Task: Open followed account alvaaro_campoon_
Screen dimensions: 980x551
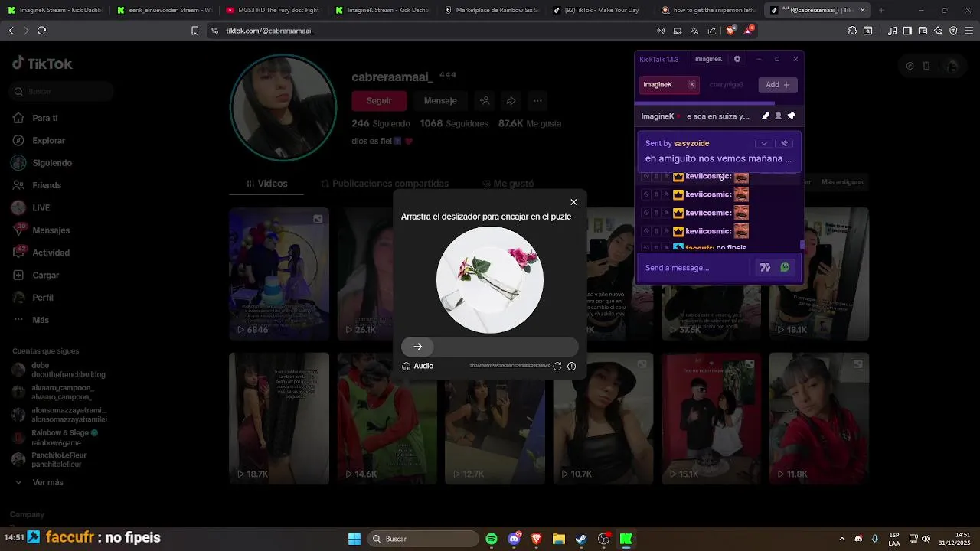Action: 58,393
